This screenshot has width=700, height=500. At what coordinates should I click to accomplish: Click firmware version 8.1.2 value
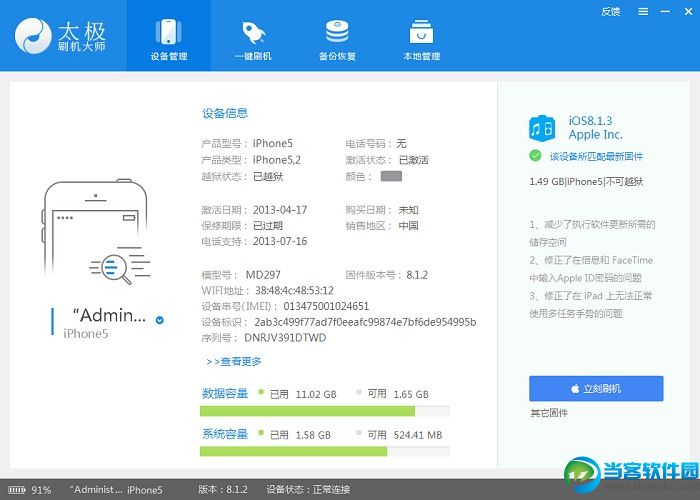pos(417,275)
